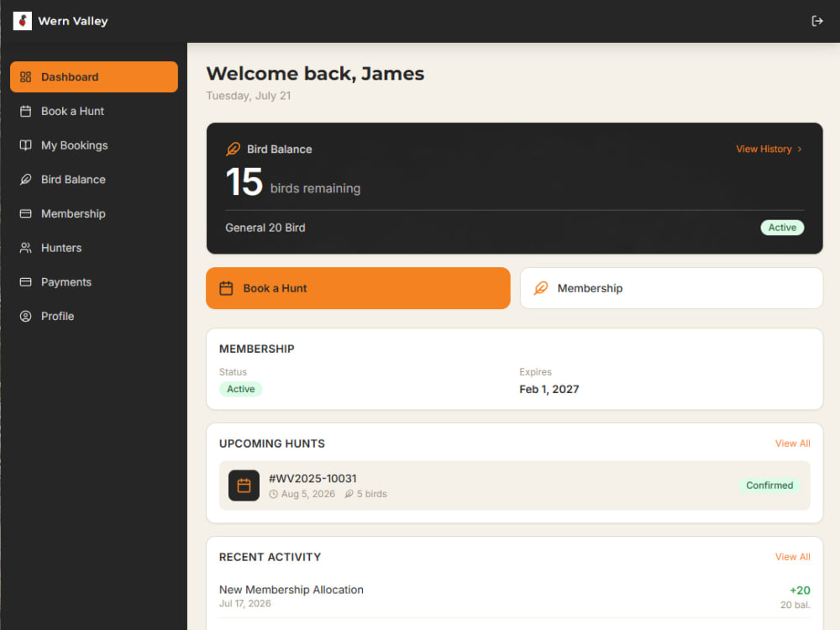Click the white Membership quick button
840x630 pixels.
[671, 288]
